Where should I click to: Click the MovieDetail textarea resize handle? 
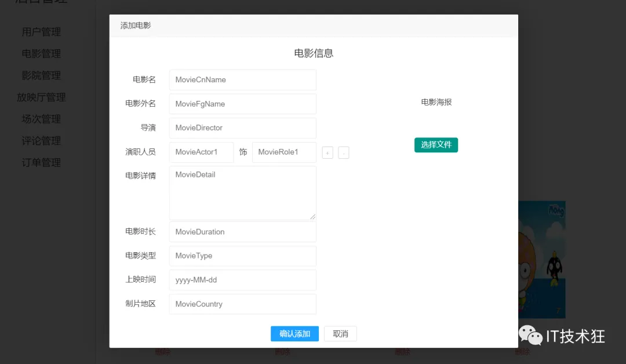[x=312, y=216]
